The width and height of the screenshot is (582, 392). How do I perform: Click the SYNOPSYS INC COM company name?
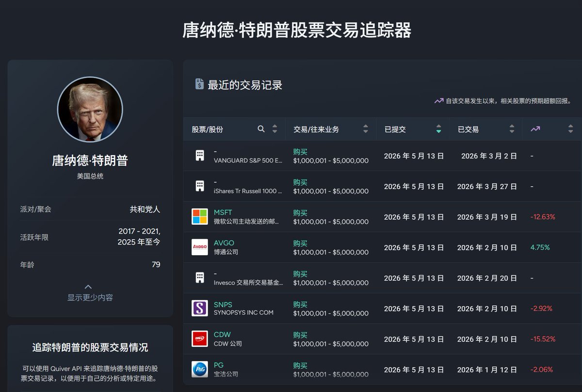click(243, 313)
